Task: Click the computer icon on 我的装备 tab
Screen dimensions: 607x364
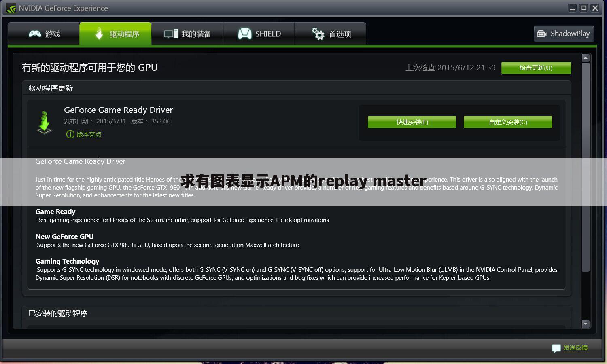Action: click(171, 34)
